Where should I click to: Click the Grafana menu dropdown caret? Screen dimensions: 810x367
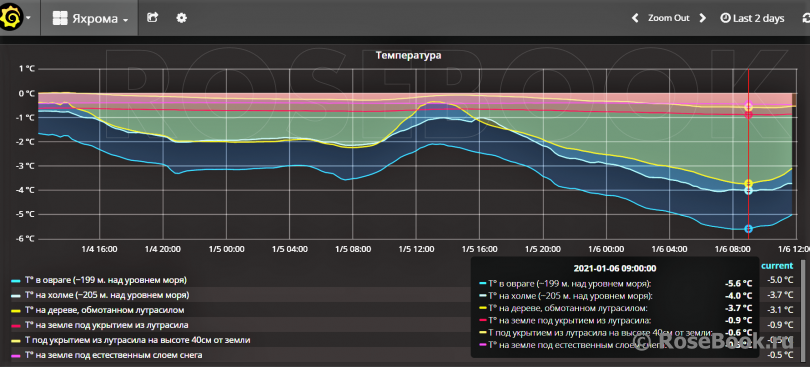click(x=28, y=17)
